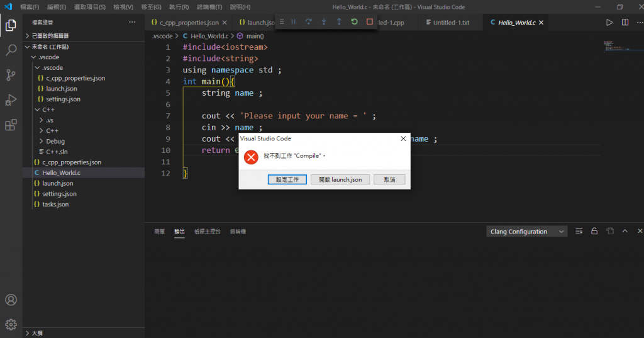Open the Run menu
The image size is (644, 338).
(179, 7)
